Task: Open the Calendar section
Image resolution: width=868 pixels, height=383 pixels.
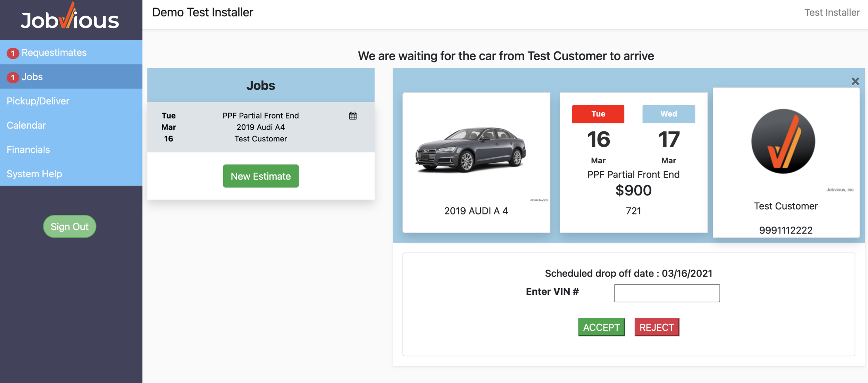Action: pyautogui.click(x=26, y=125)
